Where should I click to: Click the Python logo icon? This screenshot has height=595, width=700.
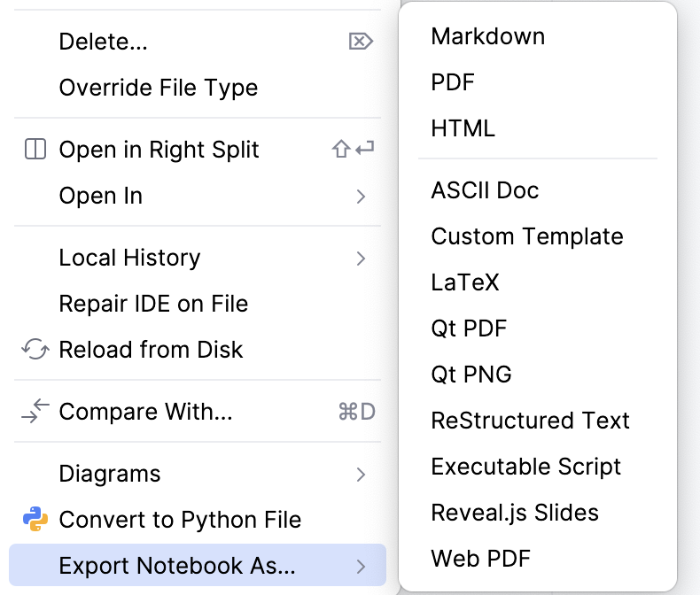click(35, 520)
